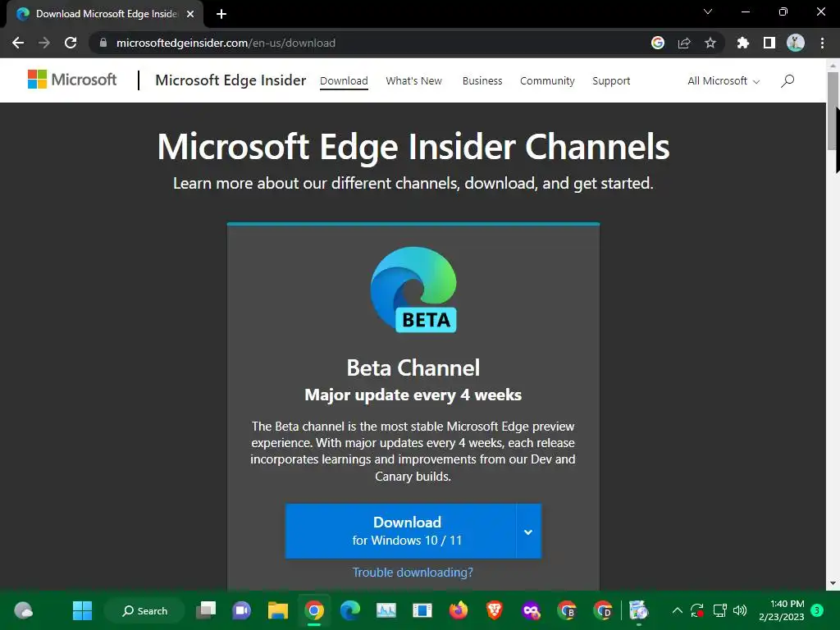Open Teams Chat taskbar icon

click(x=242, y=610)
